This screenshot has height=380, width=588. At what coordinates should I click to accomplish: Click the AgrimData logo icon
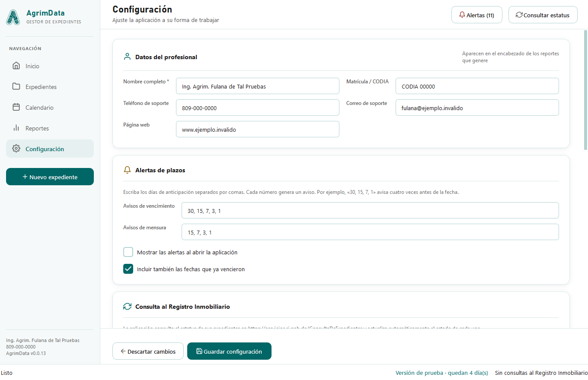click(x=13, y=17)
